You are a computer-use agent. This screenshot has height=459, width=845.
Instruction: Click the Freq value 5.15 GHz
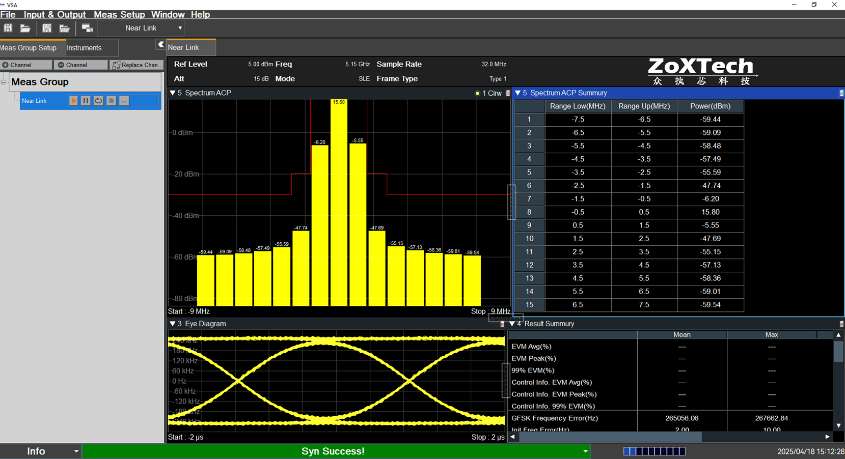[357, 64]
